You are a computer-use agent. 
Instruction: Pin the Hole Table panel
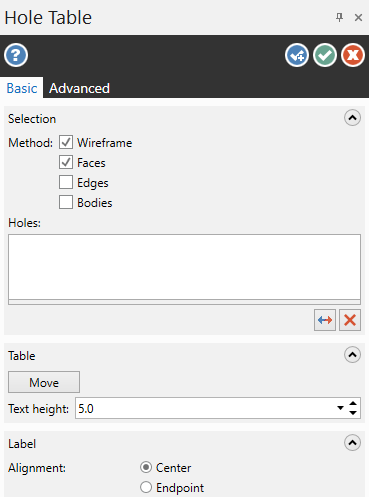(x=339, y=17)
